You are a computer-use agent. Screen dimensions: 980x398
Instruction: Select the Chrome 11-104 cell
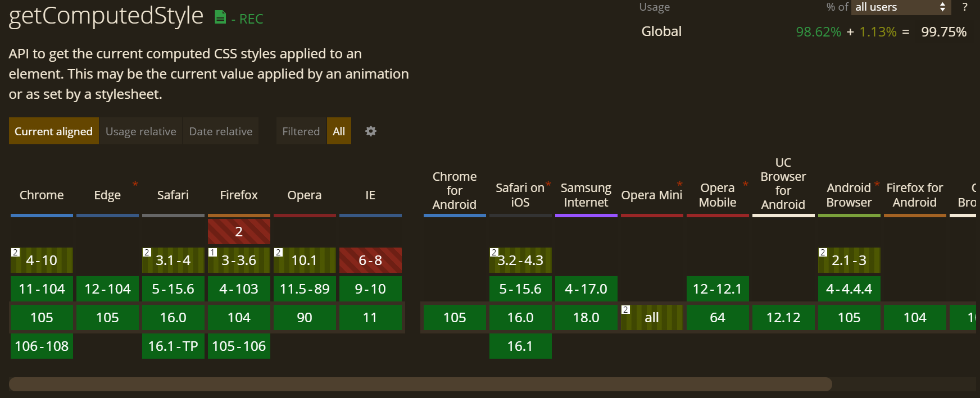[x=42, y=289]
